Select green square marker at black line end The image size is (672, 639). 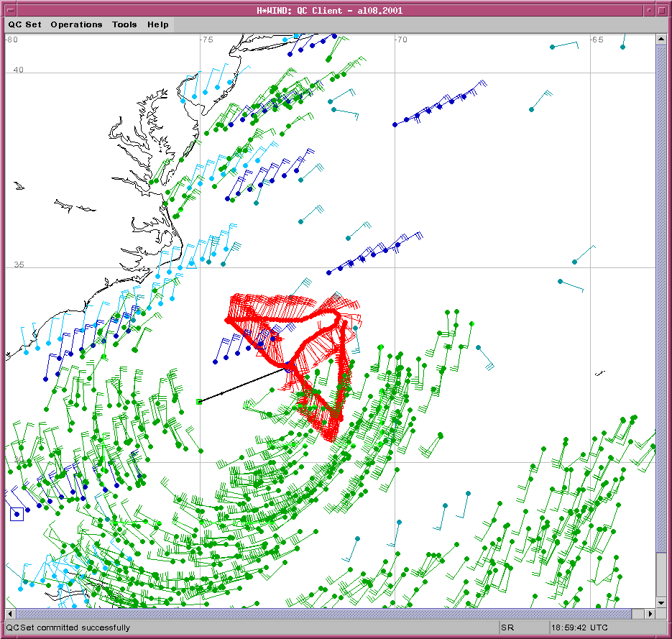coord(199,402)
